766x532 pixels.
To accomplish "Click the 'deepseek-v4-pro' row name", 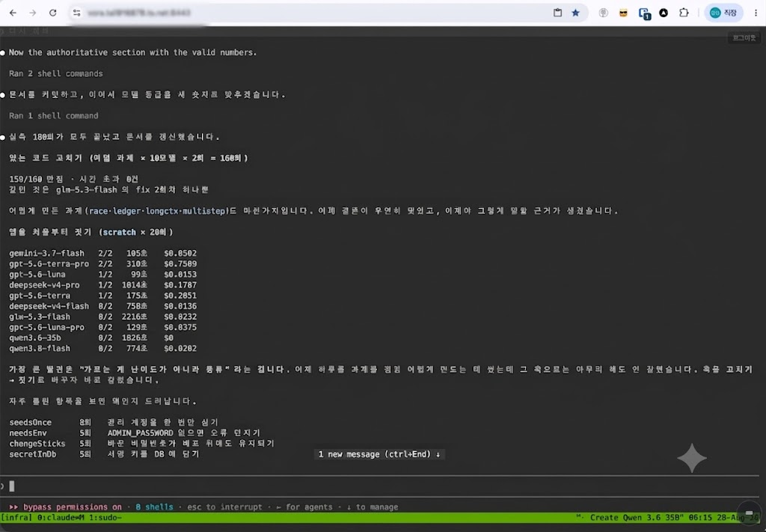I will click(x=44, y=285).
